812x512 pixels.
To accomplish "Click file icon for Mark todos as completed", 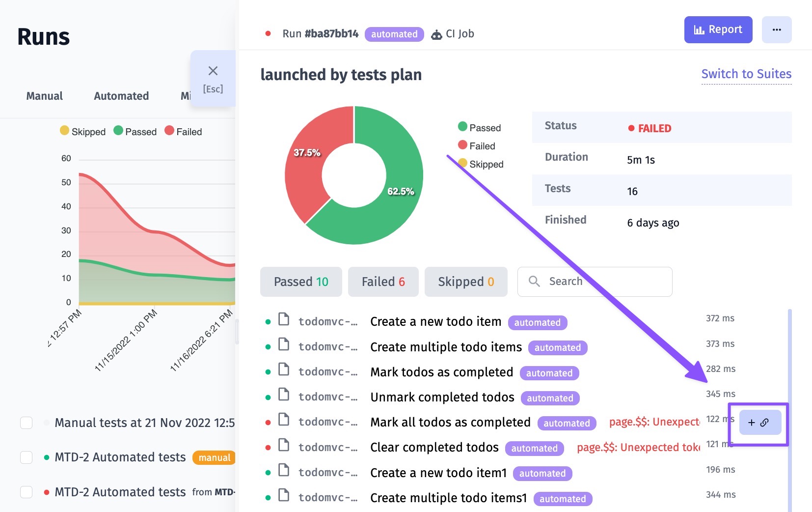I will point(284,370).
